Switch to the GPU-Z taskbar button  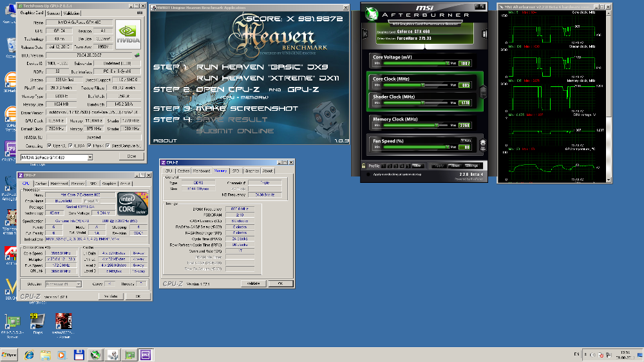130,355
